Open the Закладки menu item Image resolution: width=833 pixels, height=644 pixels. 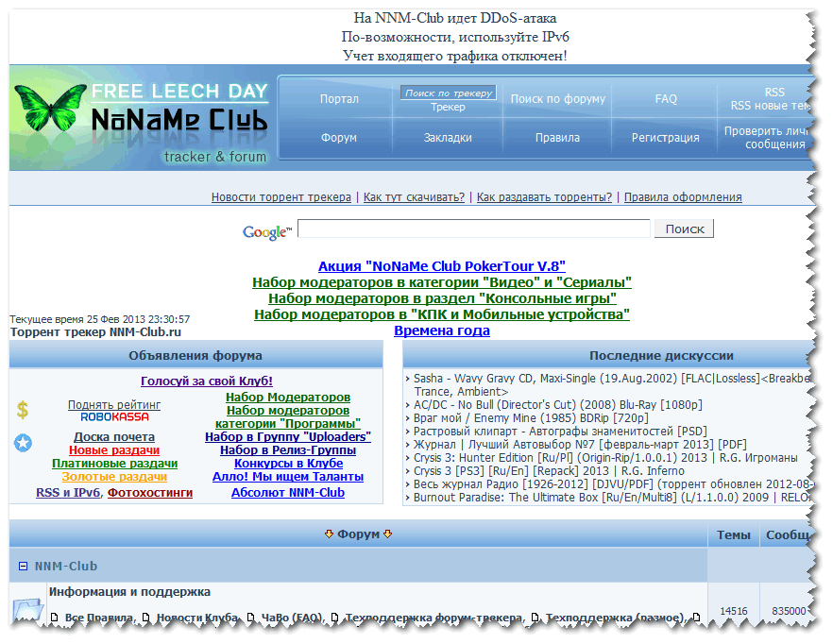[x=448, y=138]
